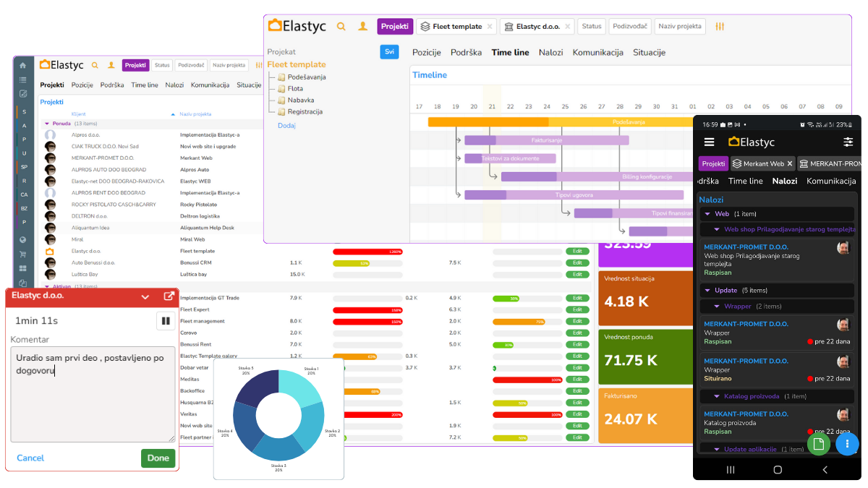Open the settings sliders icon in the mobile app

coord(848,142)
